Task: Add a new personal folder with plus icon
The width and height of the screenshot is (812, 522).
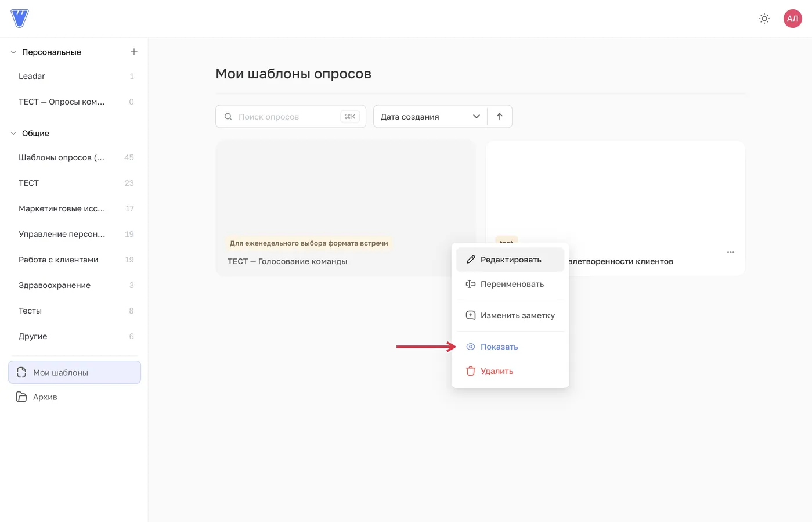Action: 134,52
